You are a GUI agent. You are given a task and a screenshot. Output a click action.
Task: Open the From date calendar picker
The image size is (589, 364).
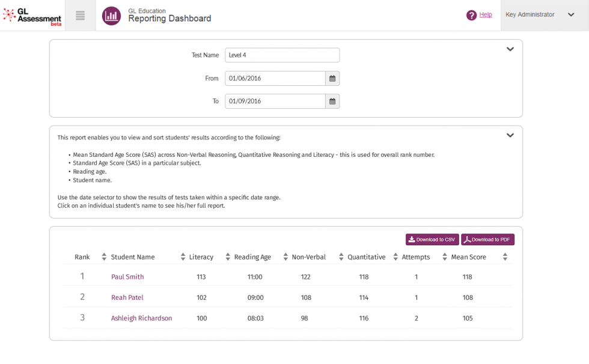pos(332,79)
